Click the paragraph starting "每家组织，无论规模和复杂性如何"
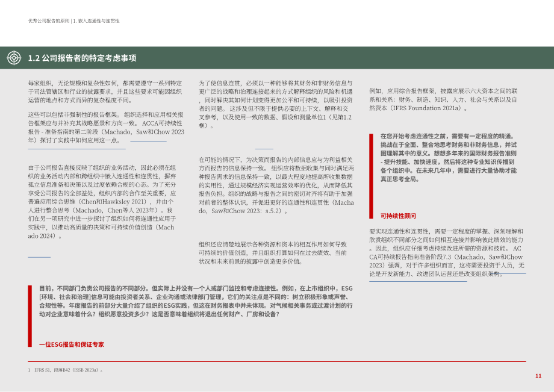This screenshot has height=392, width=554. tap(105, 92)
